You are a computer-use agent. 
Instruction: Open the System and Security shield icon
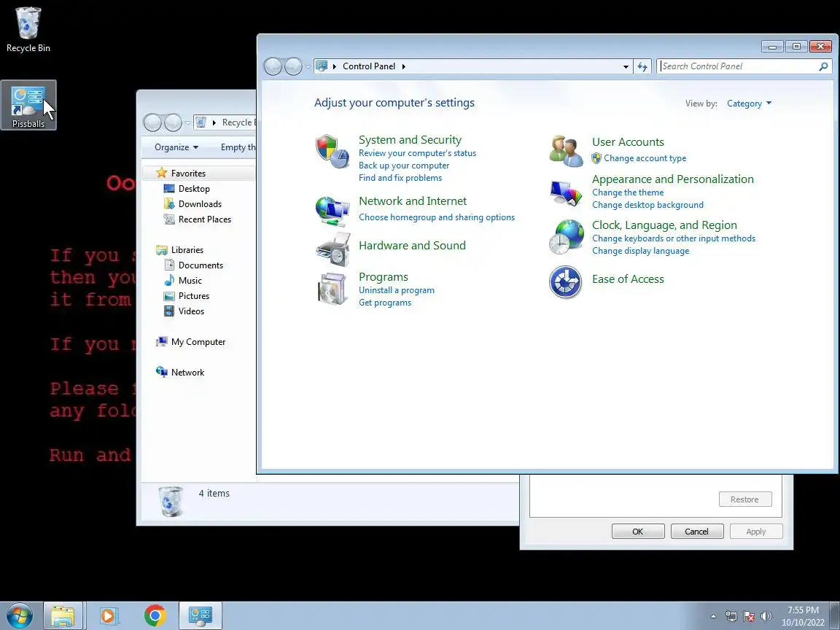[332, 151]
